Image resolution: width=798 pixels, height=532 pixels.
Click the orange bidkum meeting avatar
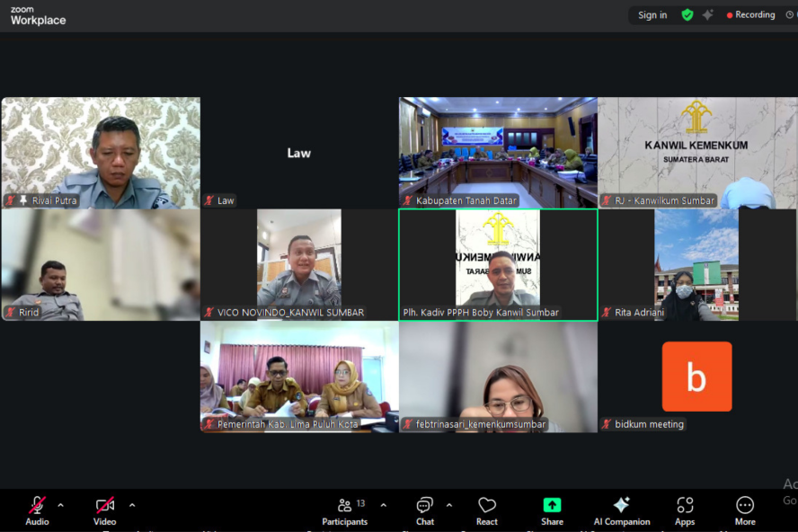click(x=696, y=376)
